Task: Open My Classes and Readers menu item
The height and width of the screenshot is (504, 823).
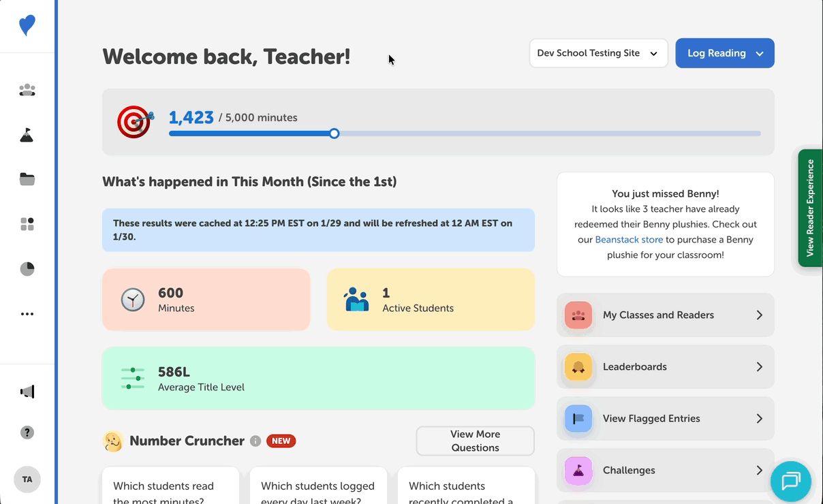Action: coord(665,315)
